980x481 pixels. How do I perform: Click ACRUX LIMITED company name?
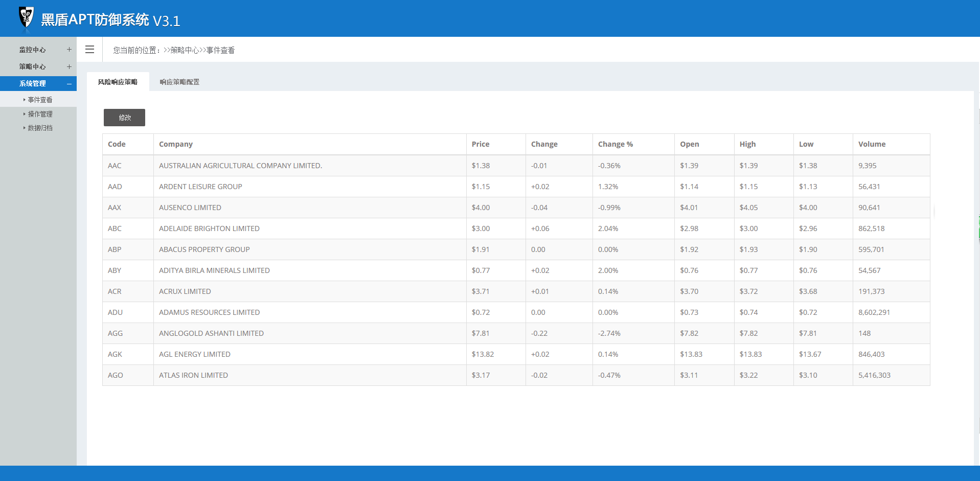(185, 291)
